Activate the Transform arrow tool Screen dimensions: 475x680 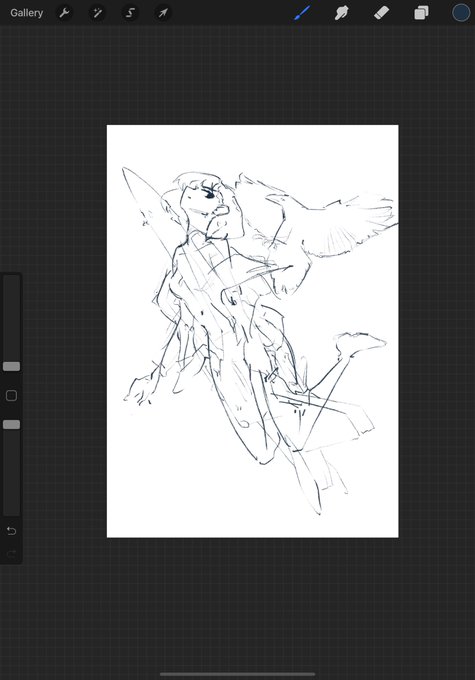pyautogui.click(x=163, y=13)
